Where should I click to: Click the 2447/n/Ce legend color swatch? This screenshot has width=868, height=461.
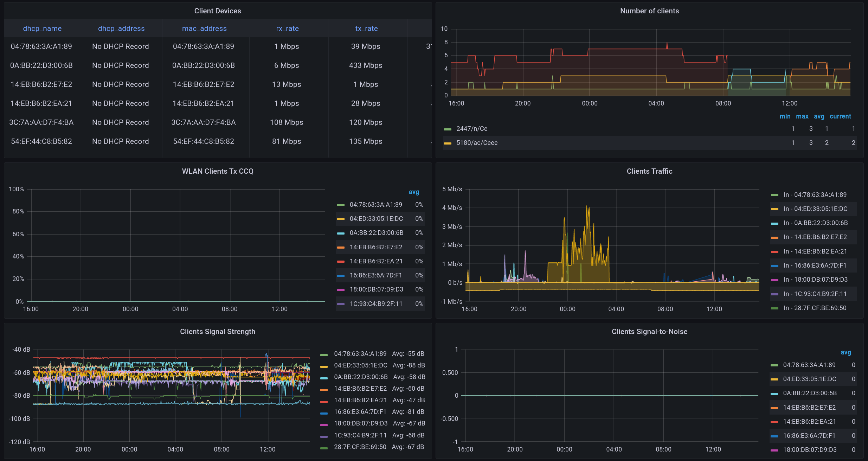448,129
